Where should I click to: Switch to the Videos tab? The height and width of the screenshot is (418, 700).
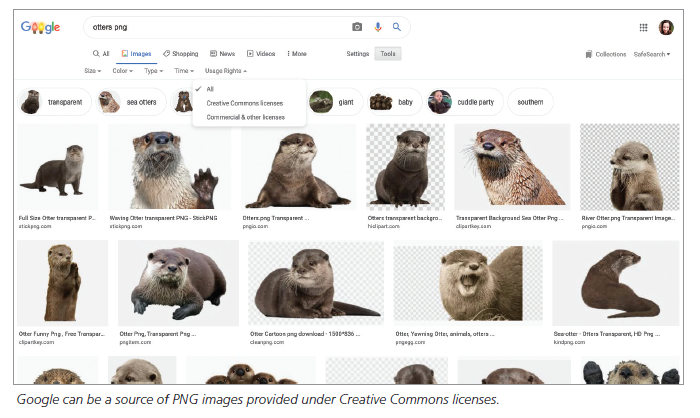tap(260, 54)
